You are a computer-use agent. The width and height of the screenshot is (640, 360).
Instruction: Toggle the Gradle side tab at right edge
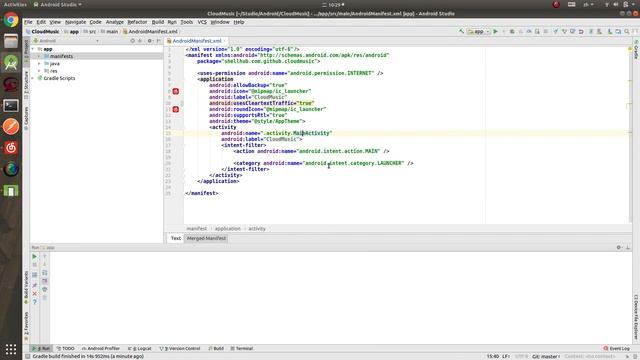click(636, 50)
